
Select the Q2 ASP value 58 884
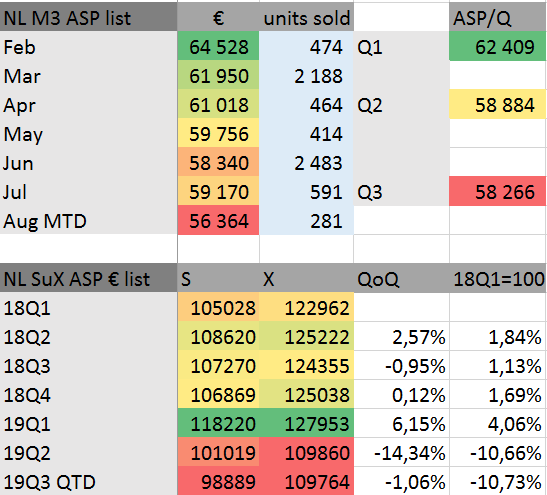click(498, 104)
